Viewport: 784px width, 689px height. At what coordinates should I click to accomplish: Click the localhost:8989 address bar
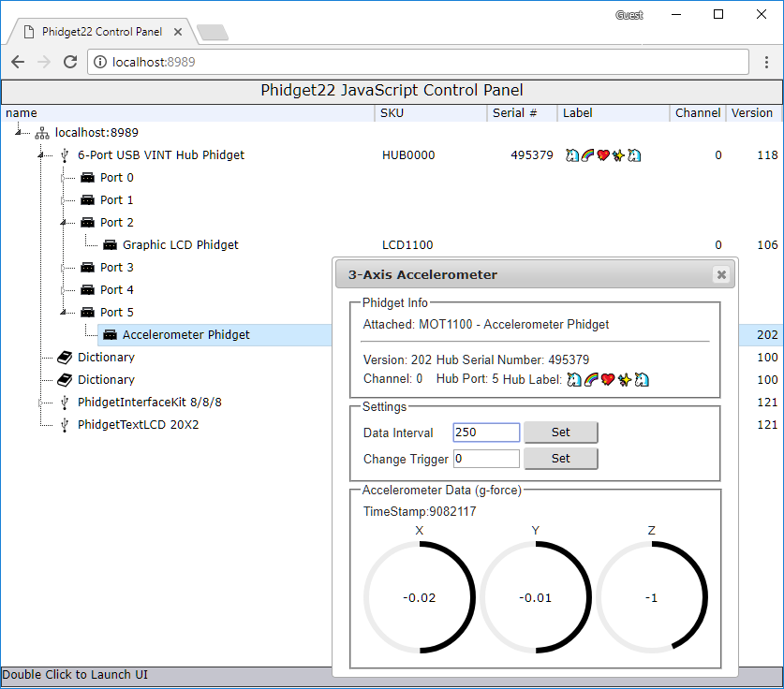[x=418, y=62]
